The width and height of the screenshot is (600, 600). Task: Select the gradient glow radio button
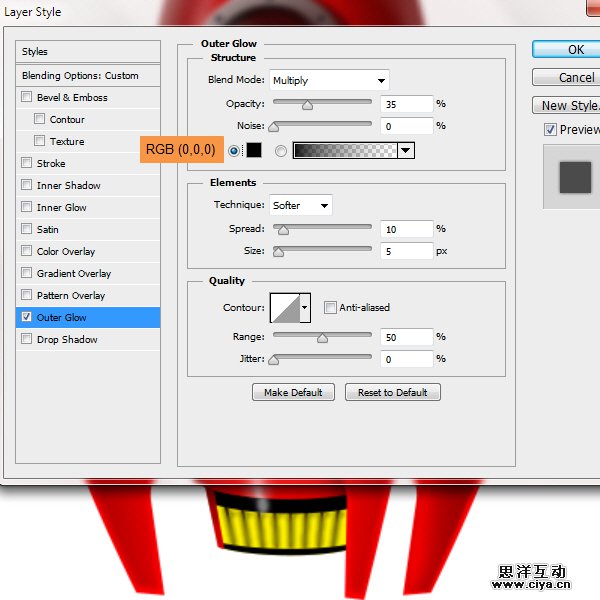(x=280, y=151)
